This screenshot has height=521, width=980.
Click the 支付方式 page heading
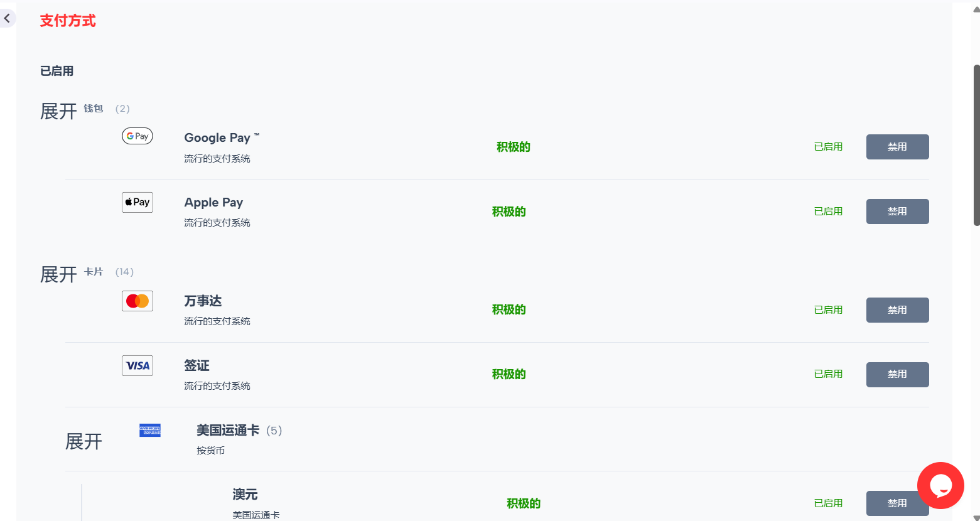pos(68,21)
